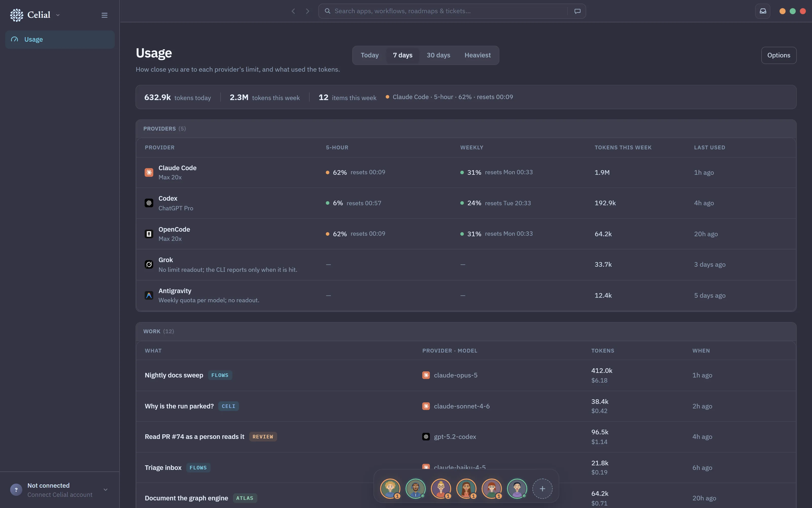Switch to the Heaviest tab
812x508 pixels.
(x=478, y=55)
